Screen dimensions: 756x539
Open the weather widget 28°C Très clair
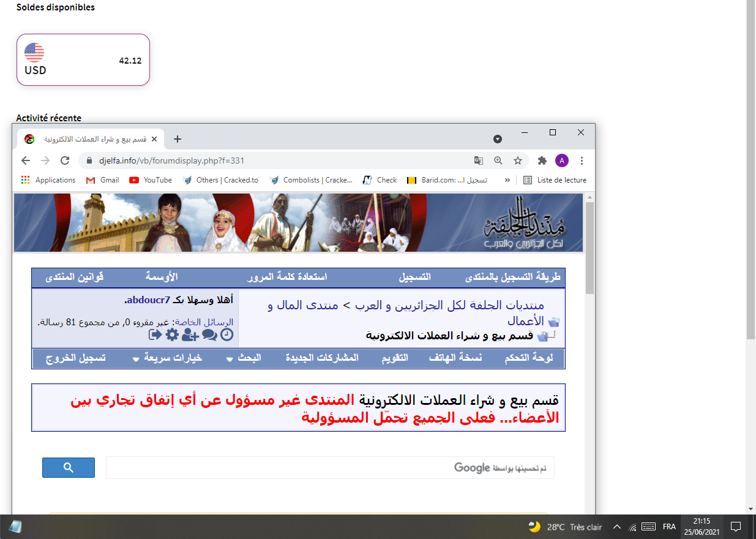tap(565, 527)
